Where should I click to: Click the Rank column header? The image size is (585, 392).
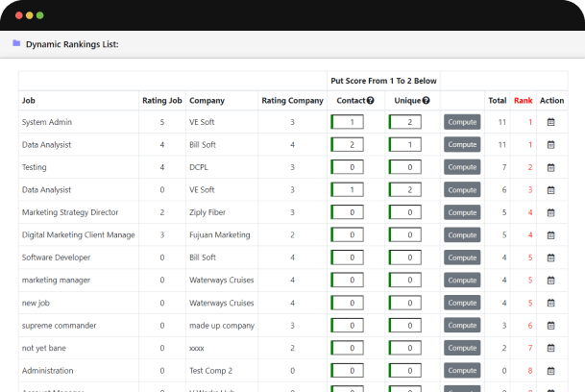coord(524,100)
